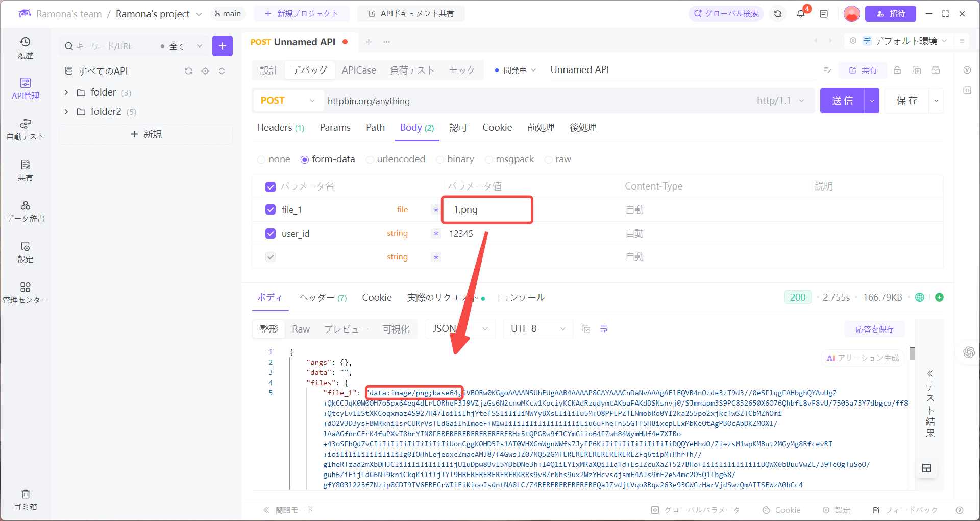This screenshot has width=980, height=521.
Task: Open the response ヘッダー tab
Action: (x=323, y=298)
